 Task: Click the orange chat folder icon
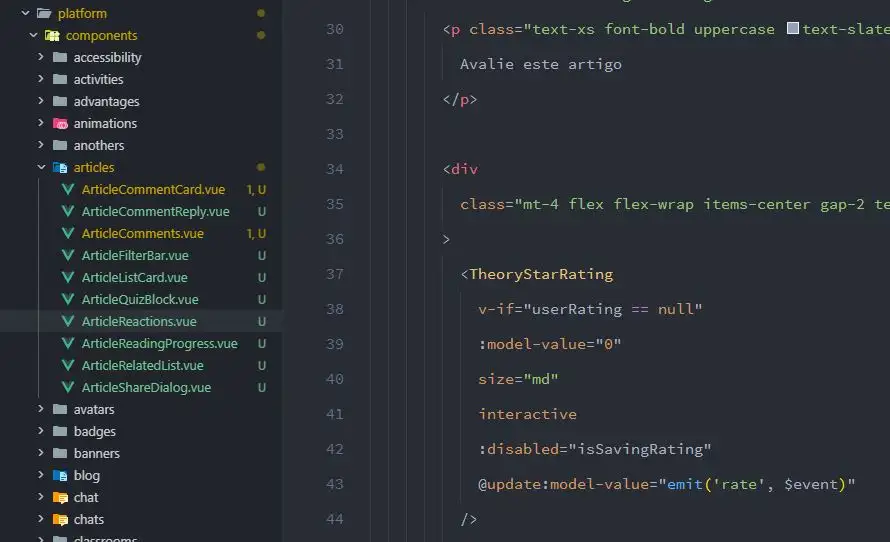(x=60, y=498)
